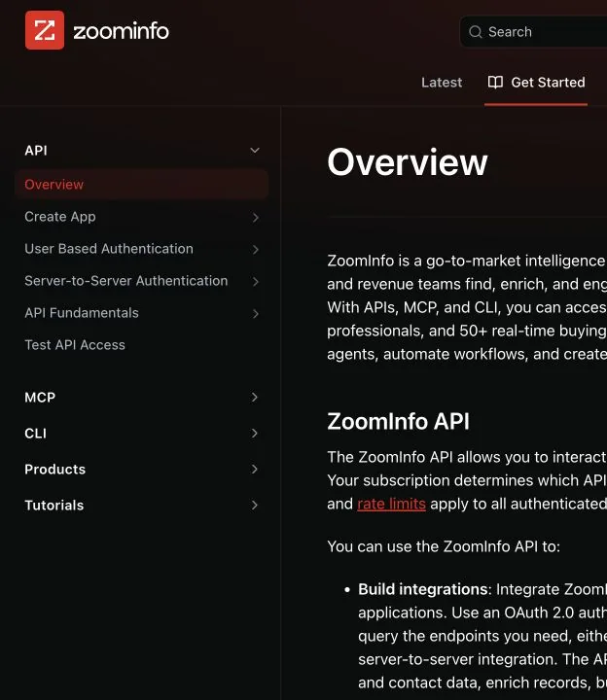Click the Overview page heading
The height and width of the screenshot is (700, 607).
(408, 162)
